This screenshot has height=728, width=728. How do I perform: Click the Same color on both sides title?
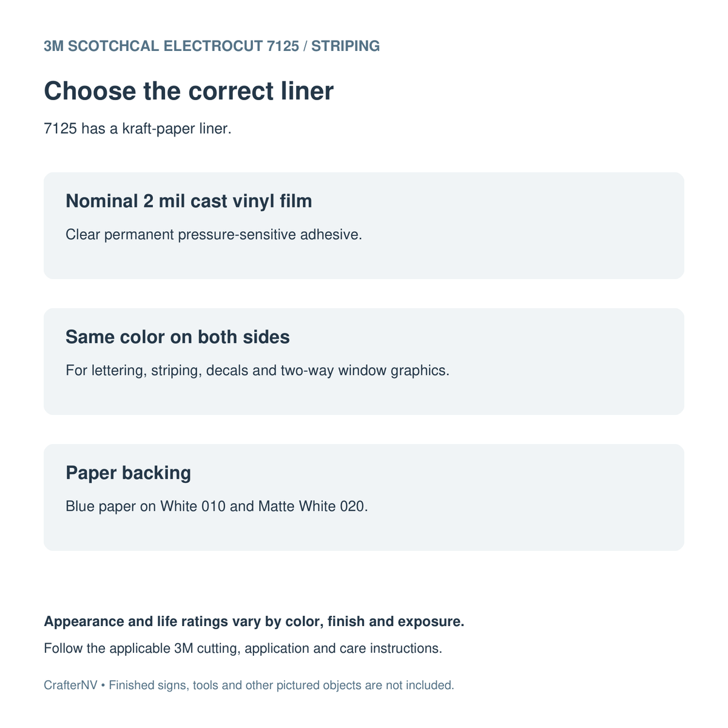click(x=178, y=337)
